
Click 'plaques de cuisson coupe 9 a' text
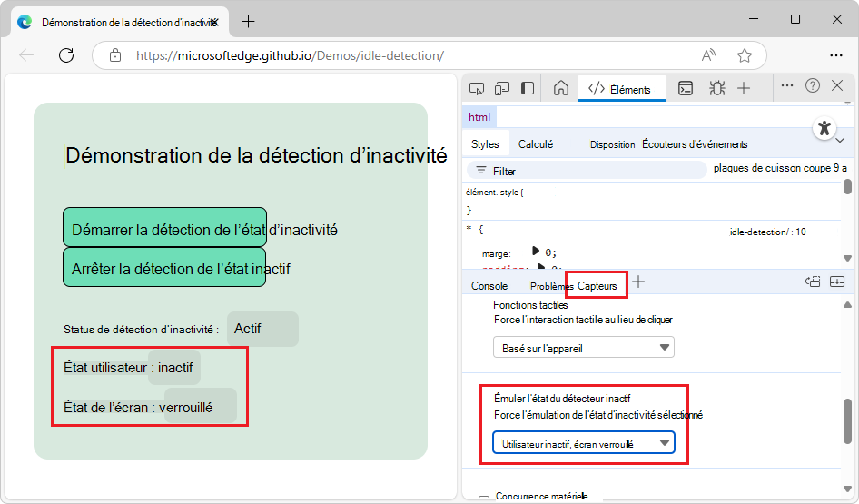tap(780, 168)
